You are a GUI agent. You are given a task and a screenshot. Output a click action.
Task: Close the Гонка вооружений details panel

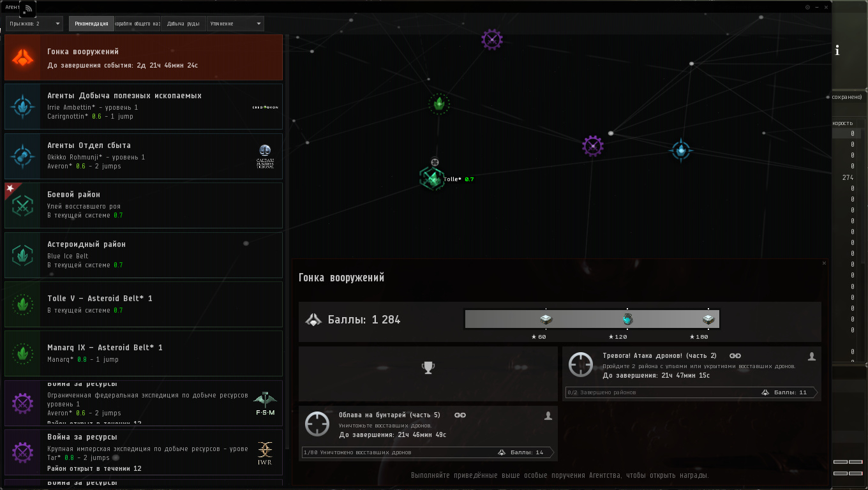click(x=824, y=264)
